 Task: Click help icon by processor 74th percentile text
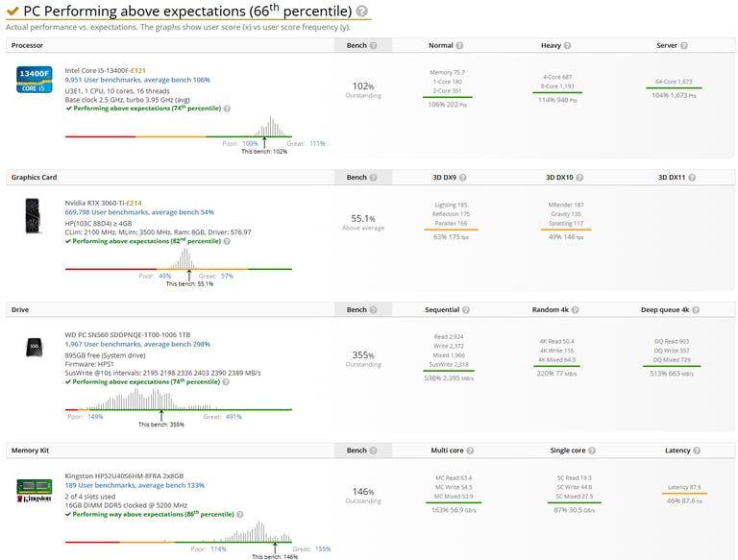227,109
